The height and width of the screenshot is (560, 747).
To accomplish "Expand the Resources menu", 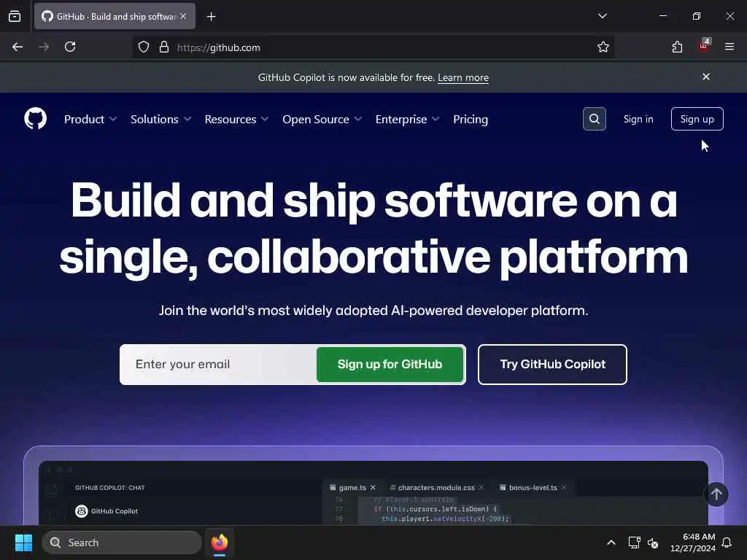I will [237, 119].
